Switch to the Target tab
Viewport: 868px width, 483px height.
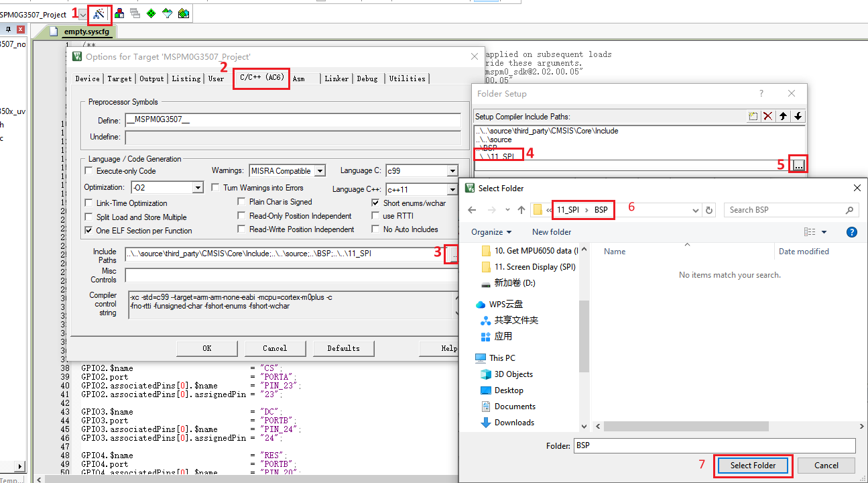pyautogui.click(x=119, y=78)
